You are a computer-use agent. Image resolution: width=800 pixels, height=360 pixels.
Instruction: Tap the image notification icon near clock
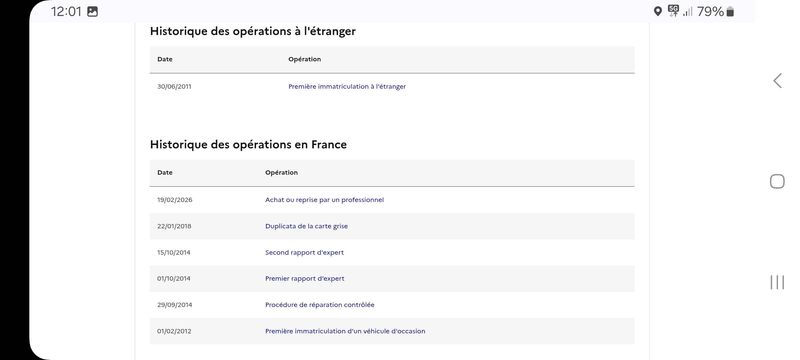[92, 11]
